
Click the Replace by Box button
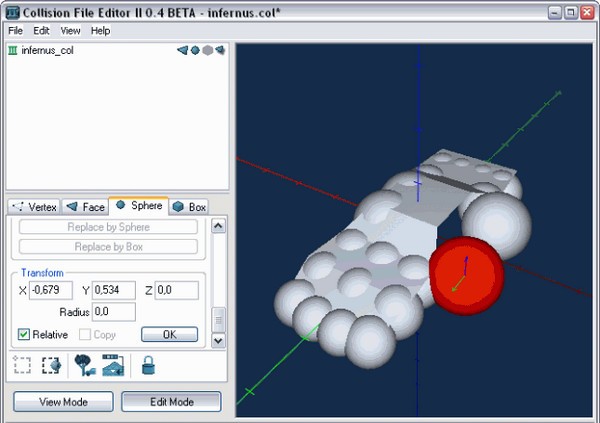point(108,247)
